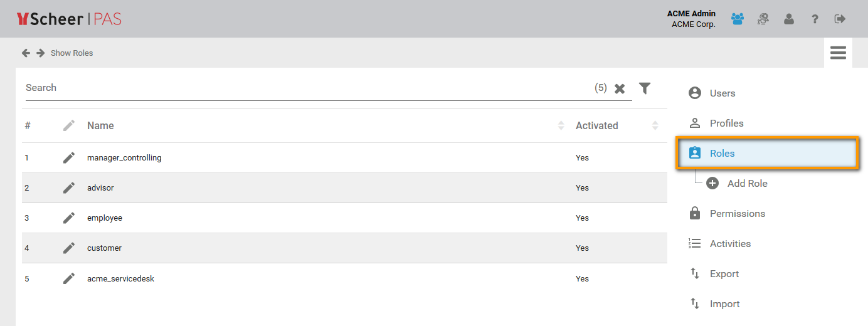Image resolution: width=868 pixels, height=326 pixels.
Task: Open the Users menu item
Action: click(x=722, y=93)
